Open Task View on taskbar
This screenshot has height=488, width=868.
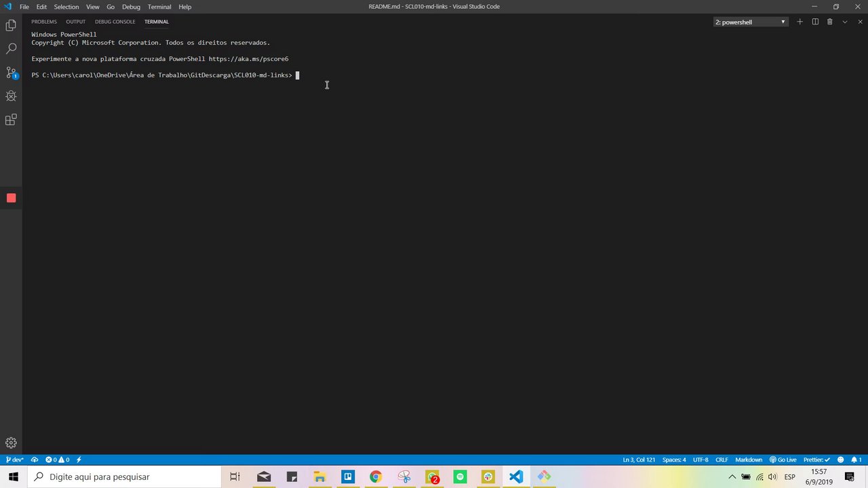pos(235,476)
